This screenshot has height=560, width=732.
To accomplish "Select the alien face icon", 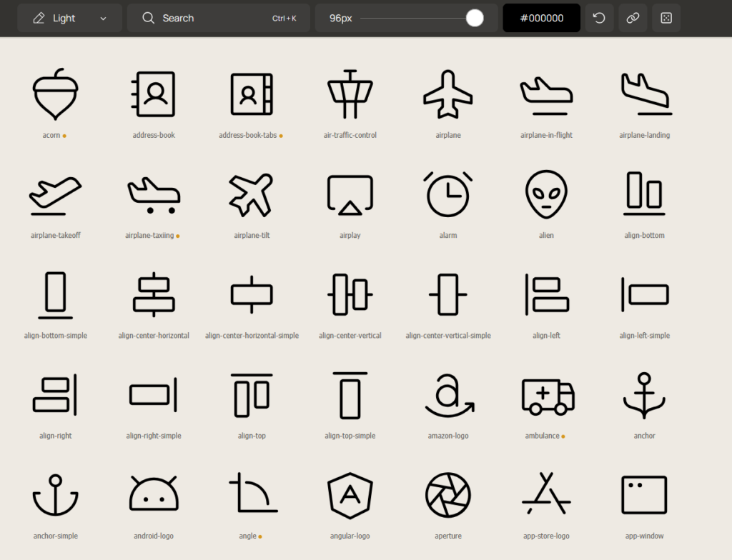I will [546, 194].
